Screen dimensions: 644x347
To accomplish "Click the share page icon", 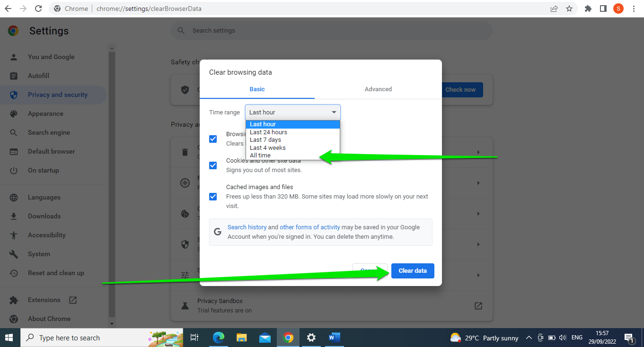I will [x=554, y=9].
